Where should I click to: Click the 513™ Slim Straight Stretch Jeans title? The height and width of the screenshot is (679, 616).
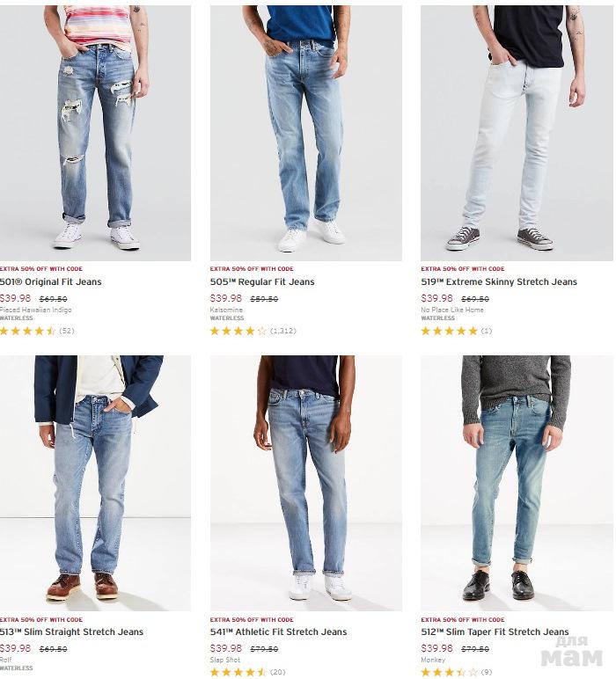(x=71, y=632)
